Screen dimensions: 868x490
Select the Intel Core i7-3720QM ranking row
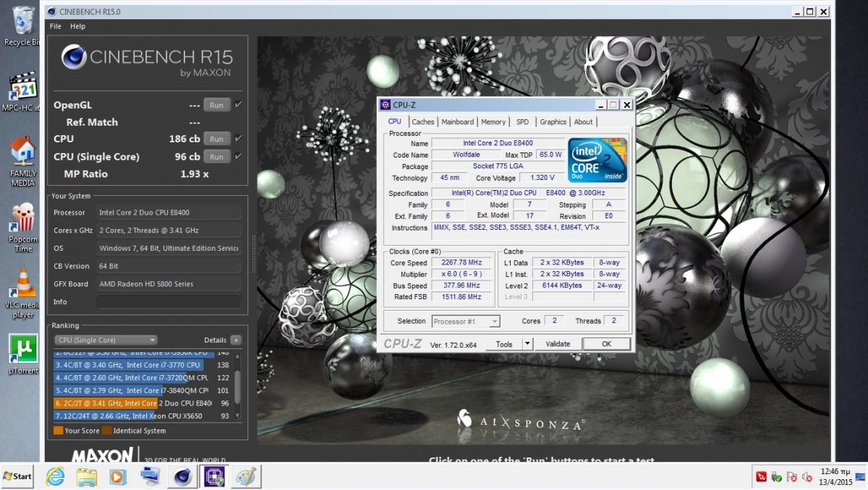[x=142, y=378]
